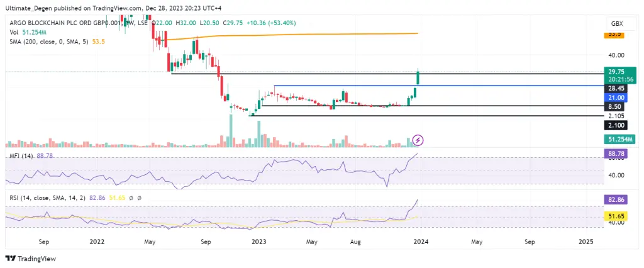Click the black 2.100 price label
The image size is (644, 268).
[615, 125]
